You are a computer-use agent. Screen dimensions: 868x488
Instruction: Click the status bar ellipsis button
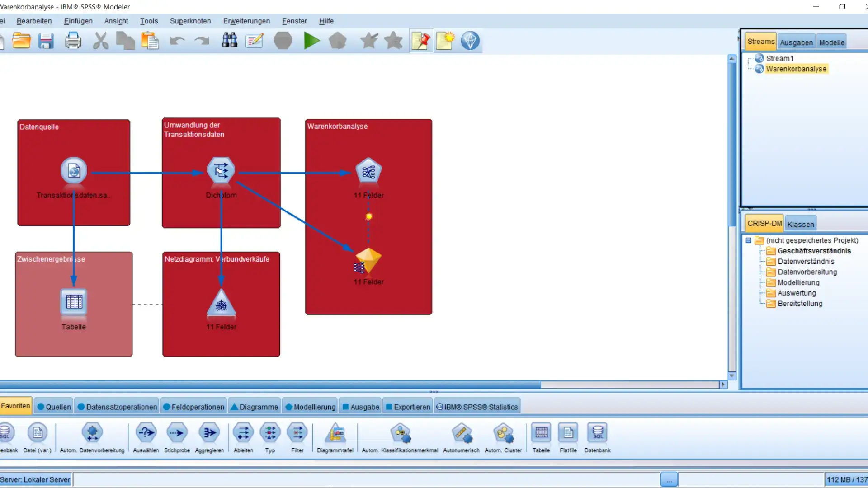[x=669, y=480]
